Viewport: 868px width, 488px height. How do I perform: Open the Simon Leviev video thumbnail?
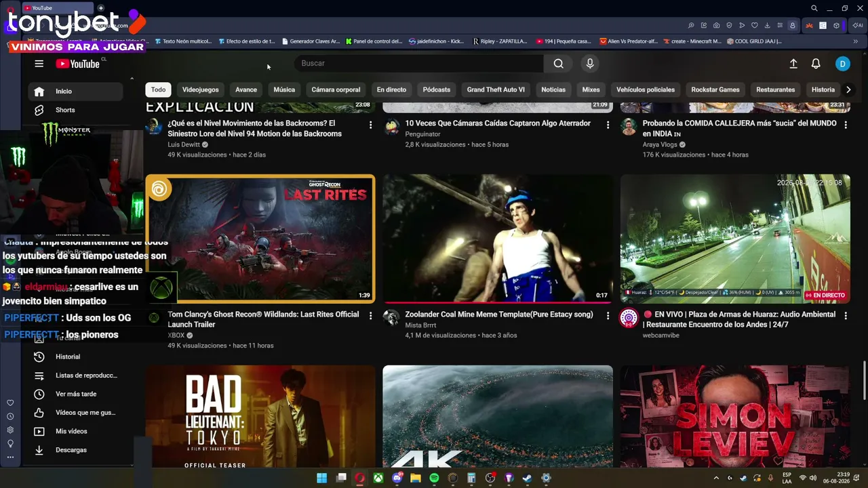[x=735, y=417]
